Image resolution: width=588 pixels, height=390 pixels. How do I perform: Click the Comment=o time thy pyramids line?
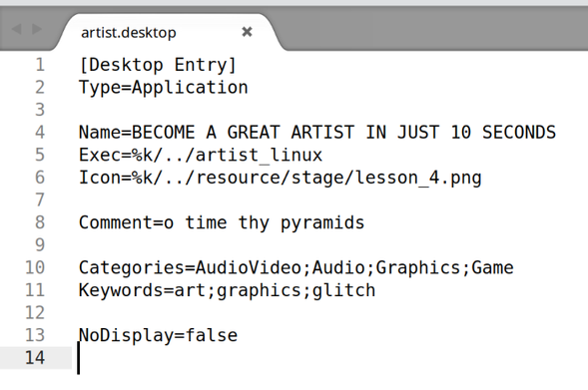click(x=222, y=222)
